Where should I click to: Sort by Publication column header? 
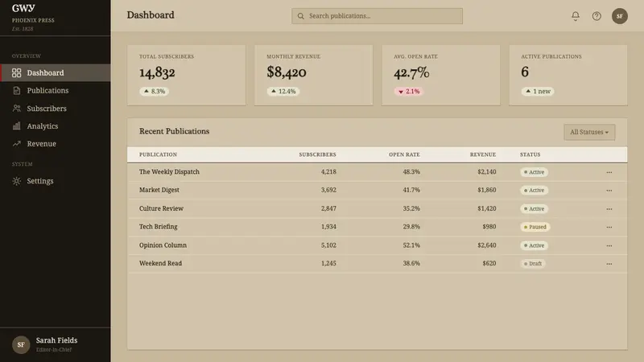click(158, 154)
